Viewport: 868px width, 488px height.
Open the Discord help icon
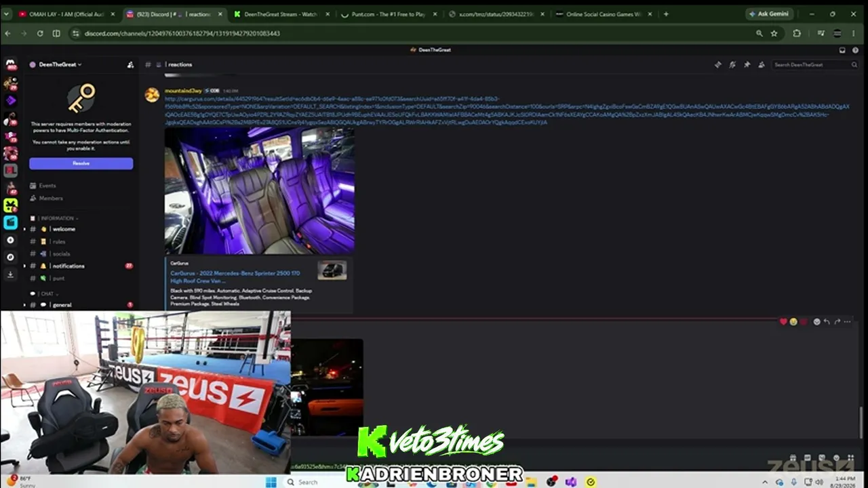pos(854,50)
